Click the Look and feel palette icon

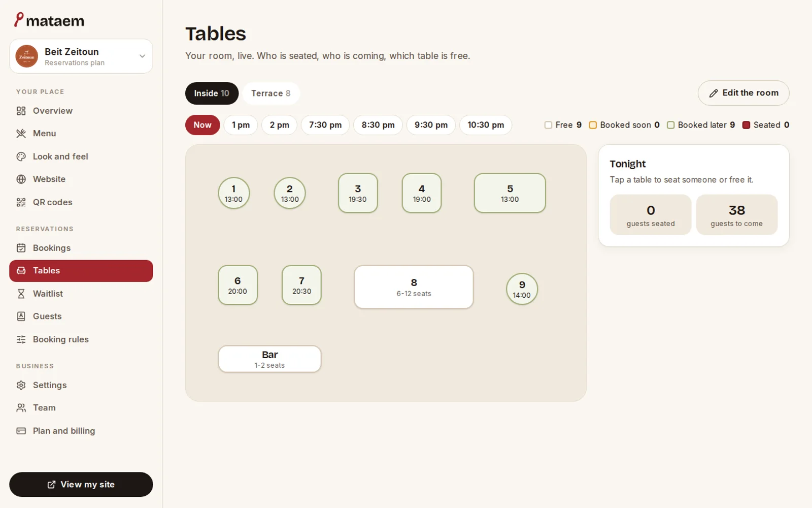(x=21, y=156)
